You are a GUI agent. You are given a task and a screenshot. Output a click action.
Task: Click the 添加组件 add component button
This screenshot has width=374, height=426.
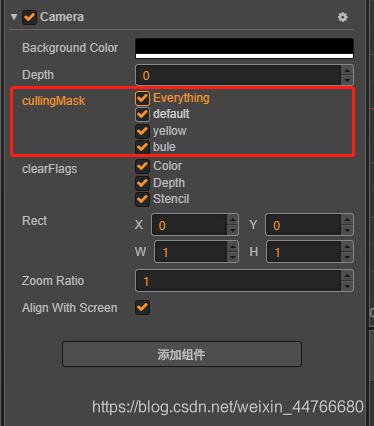(182, 354)
